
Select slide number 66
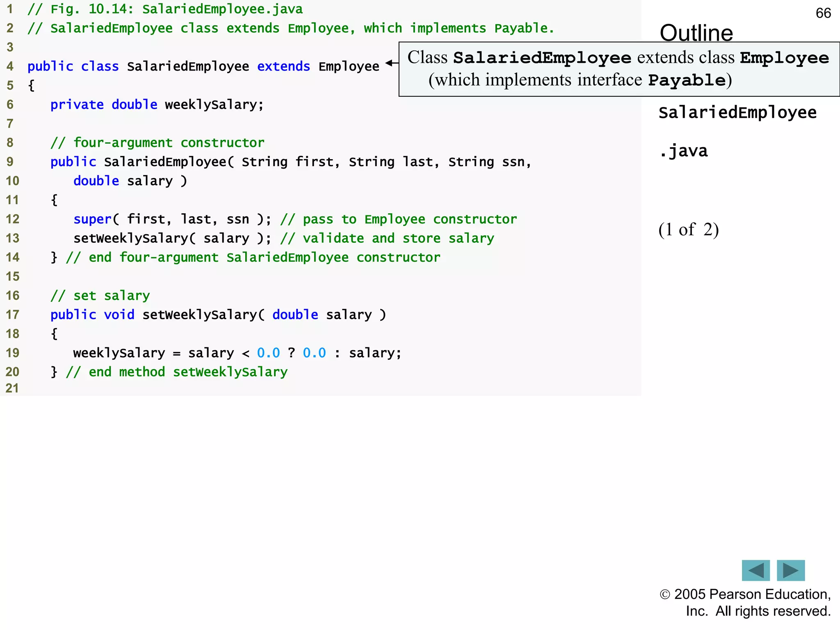[x=823, y=13]
